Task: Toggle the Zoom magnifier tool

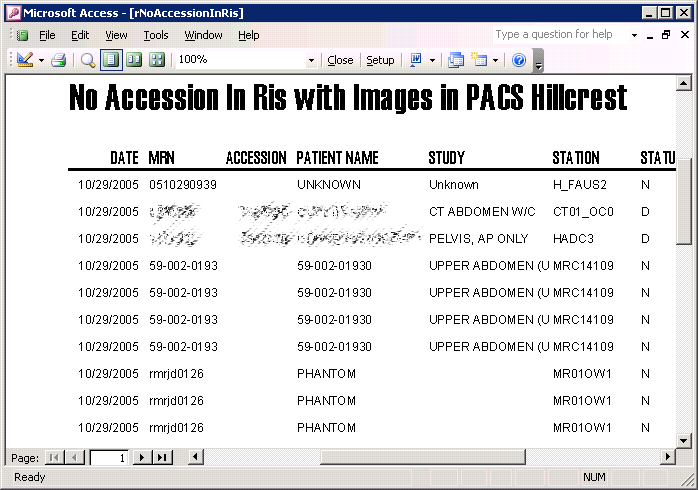Action: tap(88, 60)
